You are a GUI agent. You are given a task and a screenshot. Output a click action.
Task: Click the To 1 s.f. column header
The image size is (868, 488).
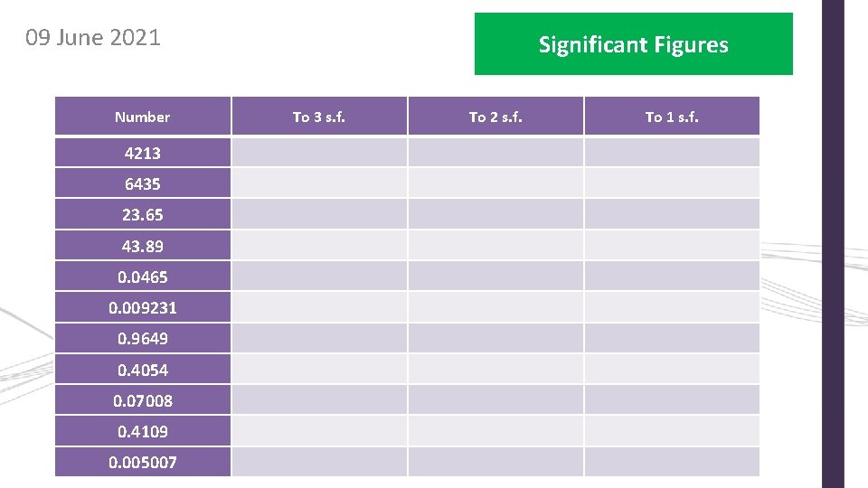coord(672,117)
